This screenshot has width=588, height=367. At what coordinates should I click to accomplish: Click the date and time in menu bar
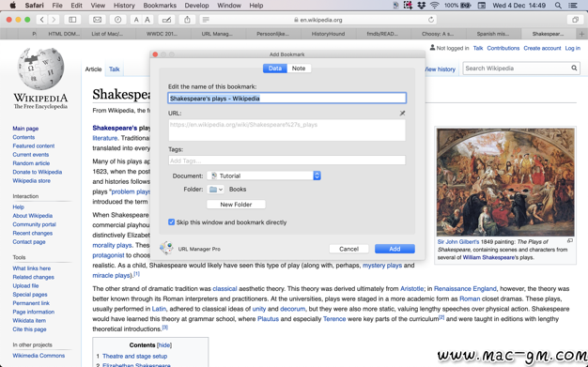518,6
